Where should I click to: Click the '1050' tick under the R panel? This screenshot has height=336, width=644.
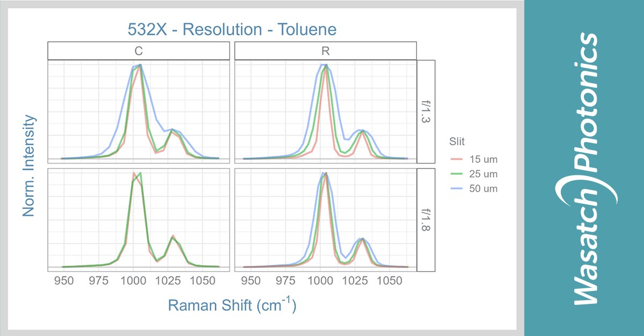tap(388, 281)
